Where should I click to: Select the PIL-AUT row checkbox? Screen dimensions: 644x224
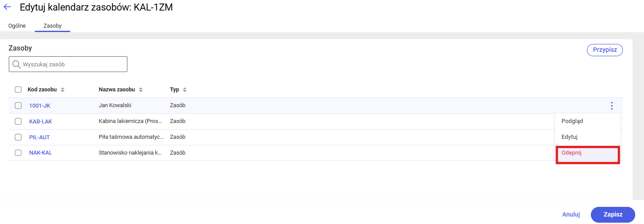point(18,137)
